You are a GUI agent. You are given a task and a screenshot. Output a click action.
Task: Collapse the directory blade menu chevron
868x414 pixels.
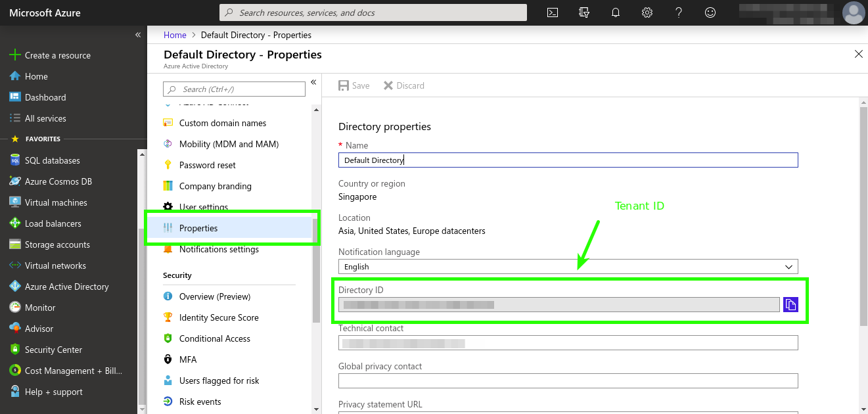point(313,82)
